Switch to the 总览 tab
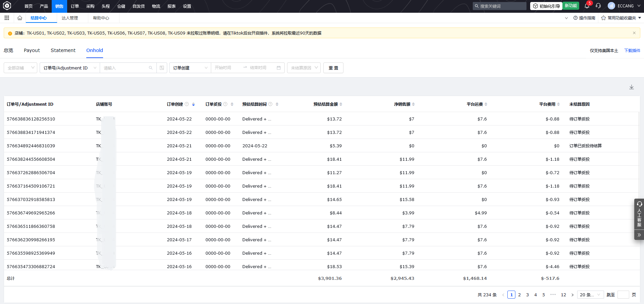This screenshot has height=304, width=644. click(x=8, y=50)
